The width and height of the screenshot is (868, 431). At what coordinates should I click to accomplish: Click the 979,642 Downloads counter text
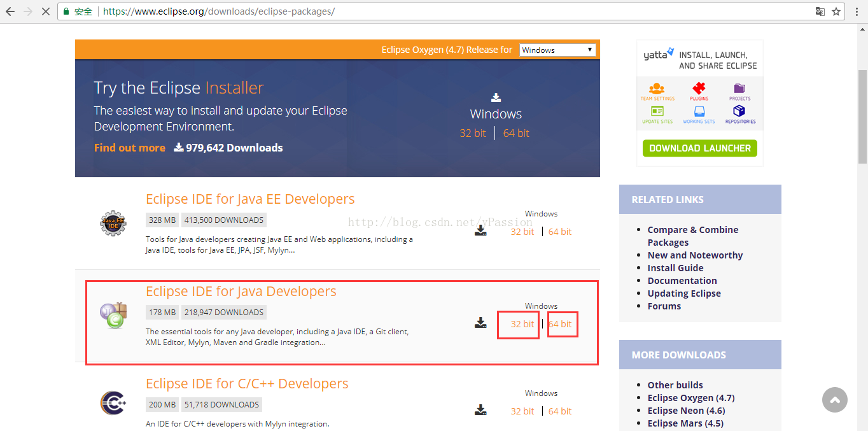click(234, 148)
